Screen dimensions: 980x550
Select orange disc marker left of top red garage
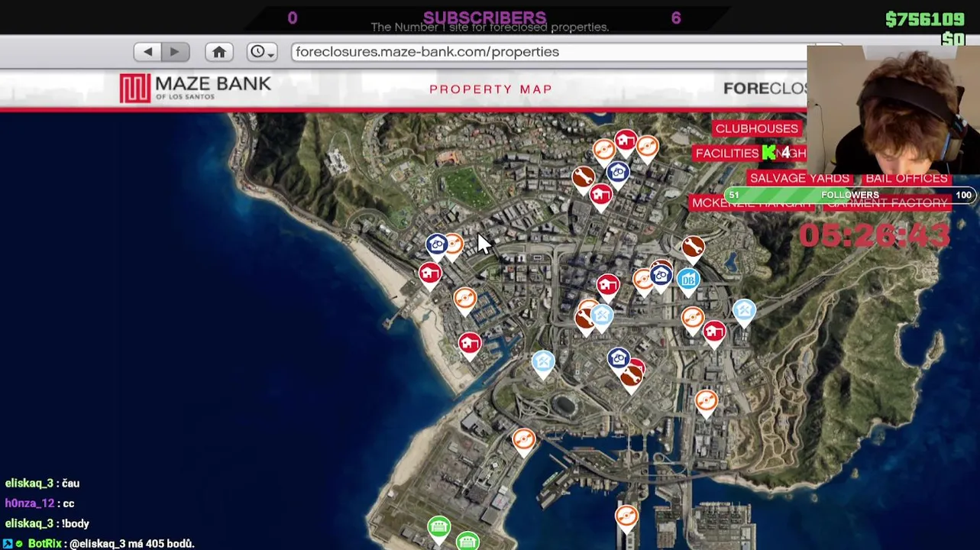pos(603,151)
